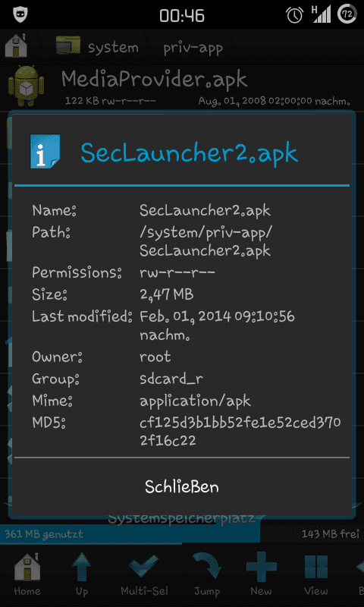
Task: Tap the blue info icon in dialog
Action: [x=45, y=151]
